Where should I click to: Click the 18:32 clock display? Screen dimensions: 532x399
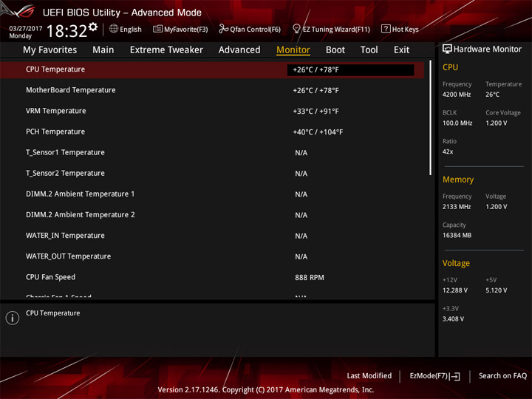(x=66, y=31)
